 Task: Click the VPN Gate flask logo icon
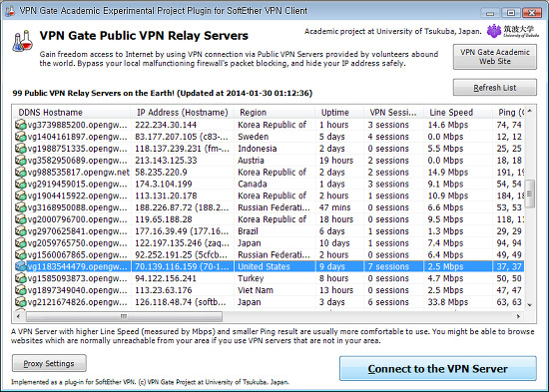(22, 41)
